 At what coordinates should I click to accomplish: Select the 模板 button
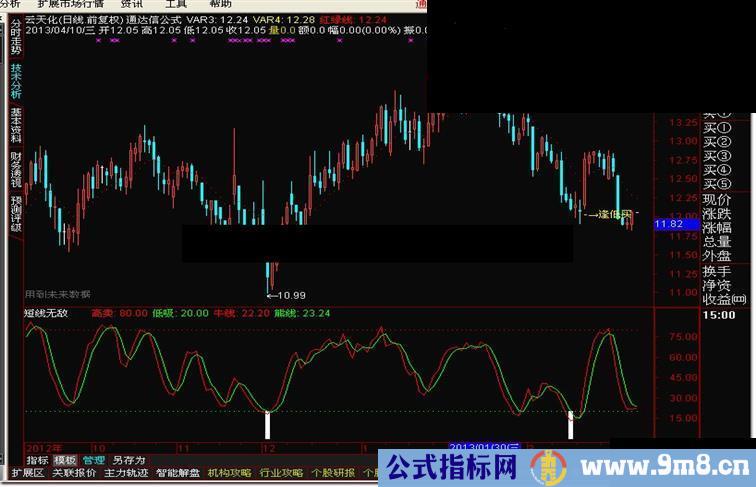tap(65, 460)
